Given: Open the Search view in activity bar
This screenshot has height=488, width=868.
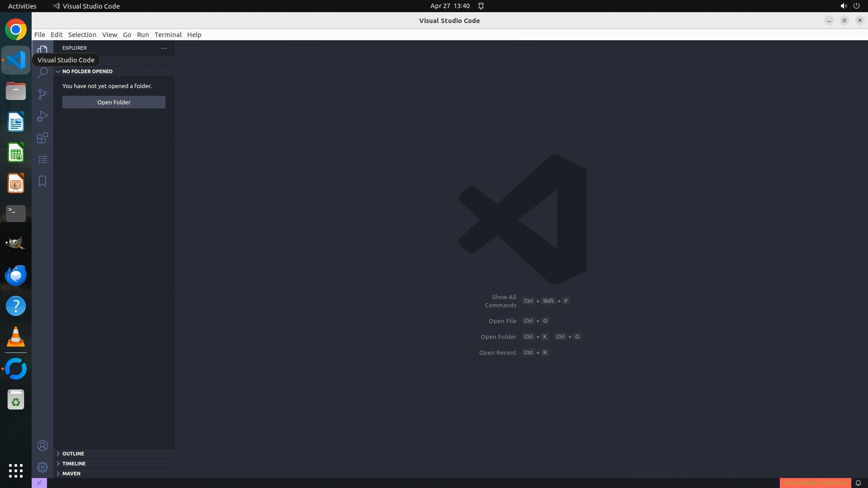Looking at the screenshot, I should point(42,72).
